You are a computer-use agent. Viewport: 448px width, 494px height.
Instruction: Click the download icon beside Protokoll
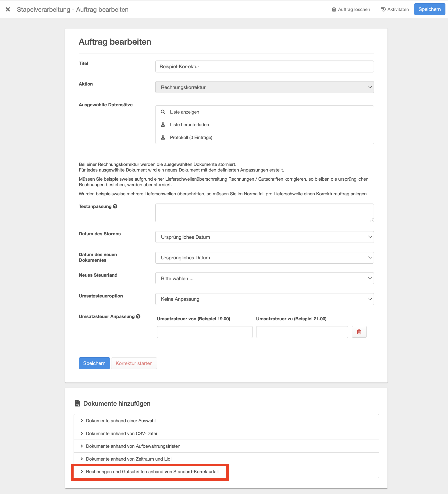point(163,137)
